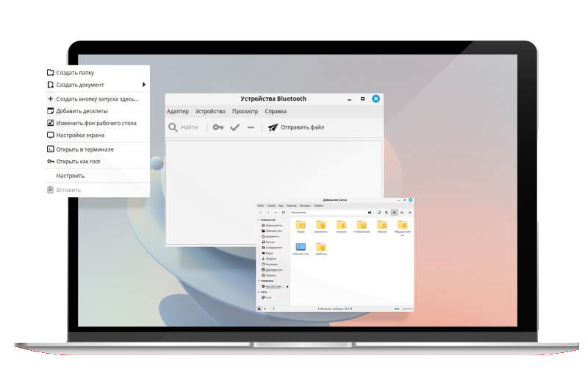Eject the mounted media drive in sidebar

pos(287,287)
